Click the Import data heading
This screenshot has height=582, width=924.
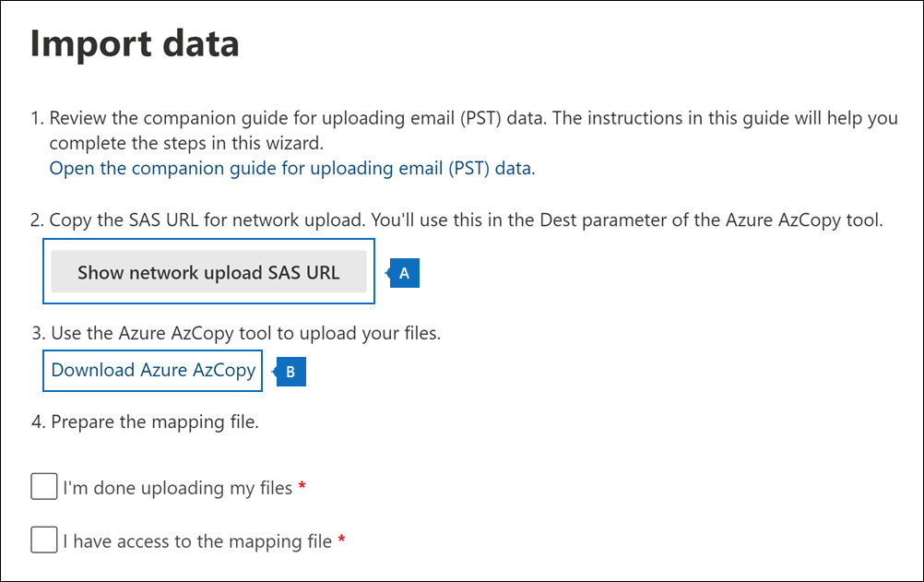pos(135,43)
